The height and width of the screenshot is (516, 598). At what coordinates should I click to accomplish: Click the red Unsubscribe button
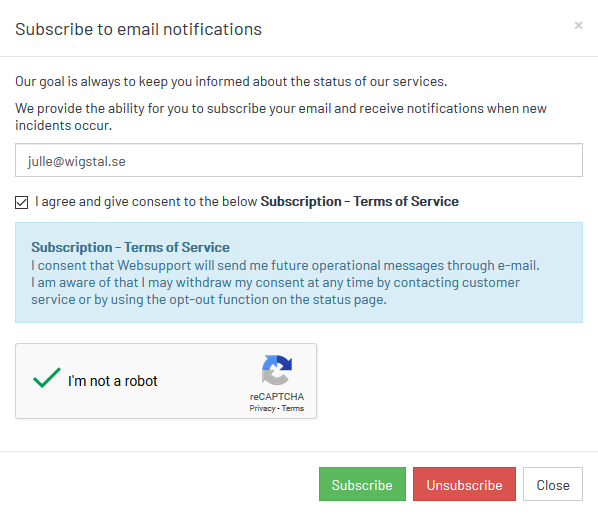point(464,484)
